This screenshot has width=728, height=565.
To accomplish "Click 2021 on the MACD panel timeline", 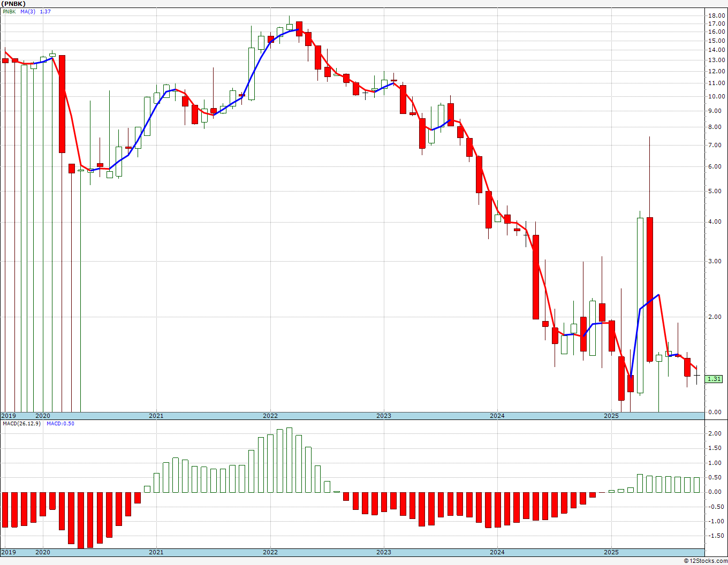I will pos(156,552).
